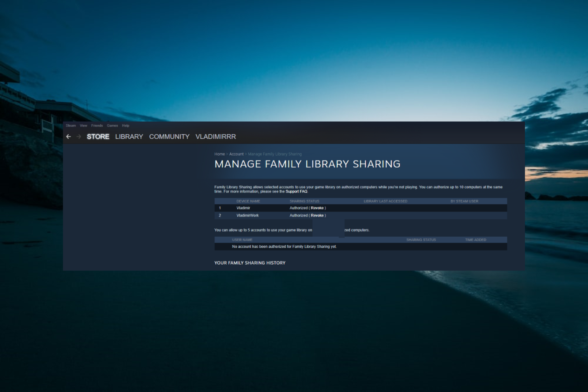Click the MANAGE FAMILY LIBRARY SHARING title

[307, 164]
